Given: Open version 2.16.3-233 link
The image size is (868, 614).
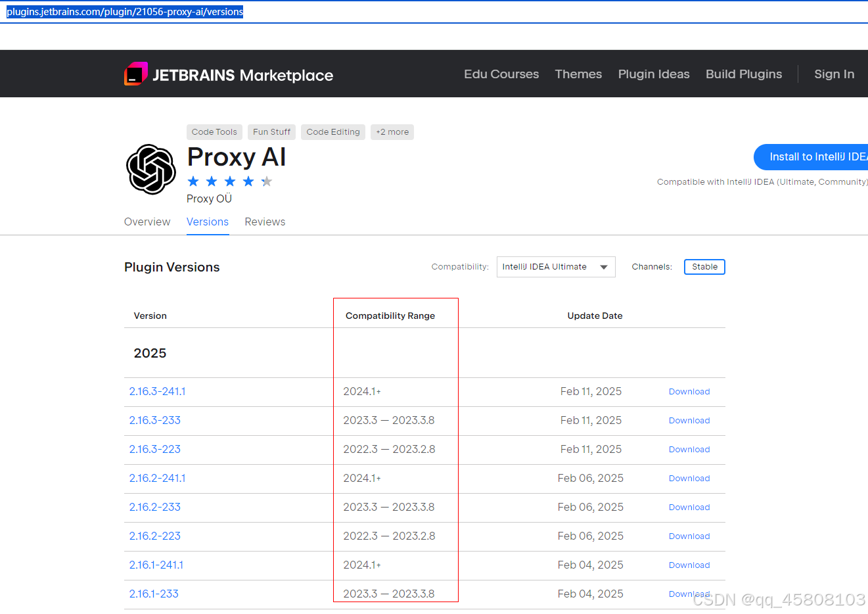Looking at the screenshot, I should coord(154,421).
